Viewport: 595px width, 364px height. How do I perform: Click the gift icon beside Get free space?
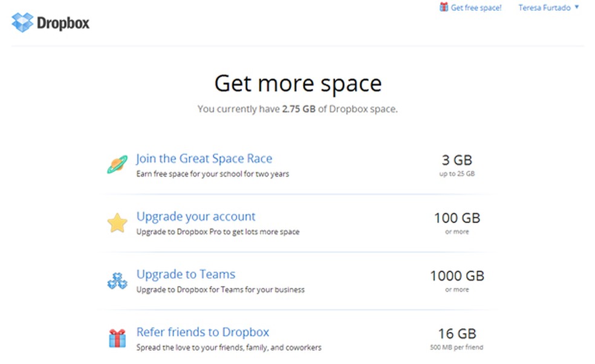(444, 8)
